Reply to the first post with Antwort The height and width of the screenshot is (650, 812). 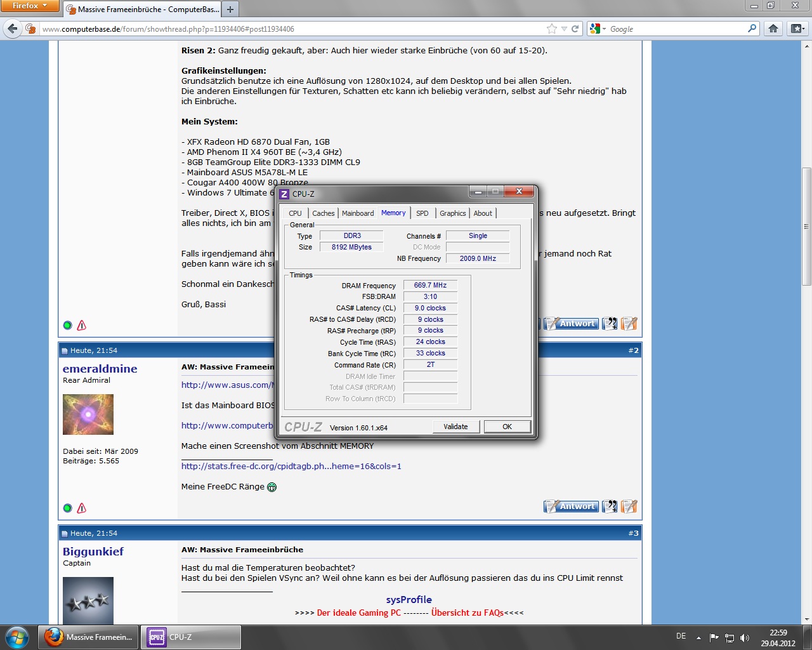[571, 324]
